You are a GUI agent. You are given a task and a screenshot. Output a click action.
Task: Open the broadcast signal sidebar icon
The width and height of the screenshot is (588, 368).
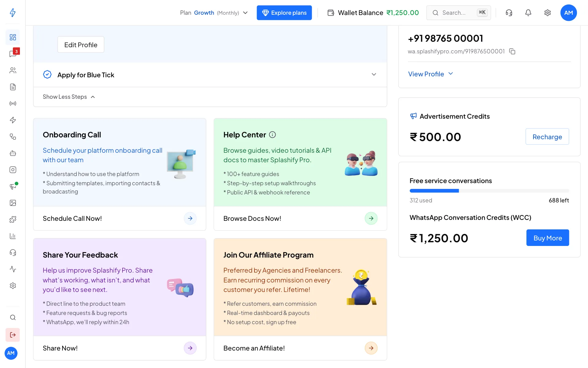(13, 103)
